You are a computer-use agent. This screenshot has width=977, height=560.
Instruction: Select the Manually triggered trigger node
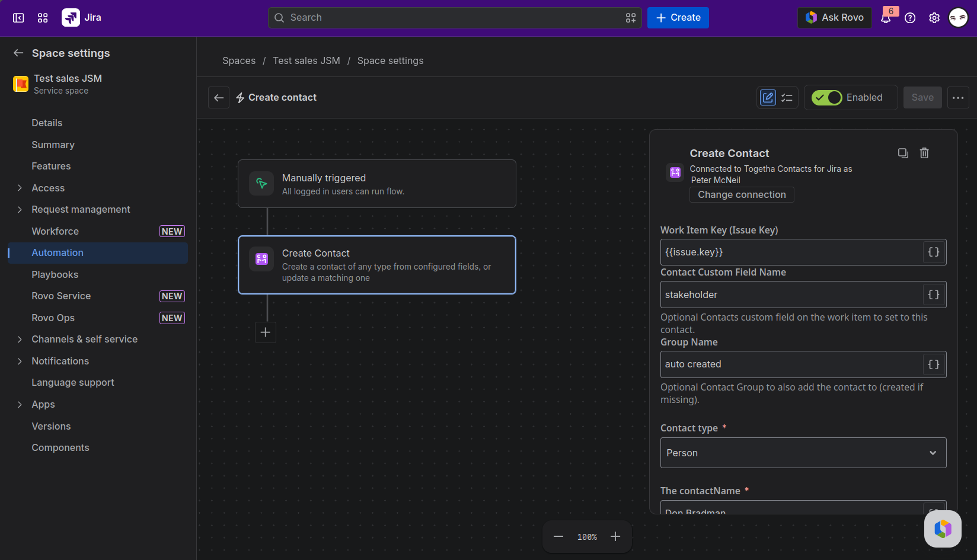(377, 184)
